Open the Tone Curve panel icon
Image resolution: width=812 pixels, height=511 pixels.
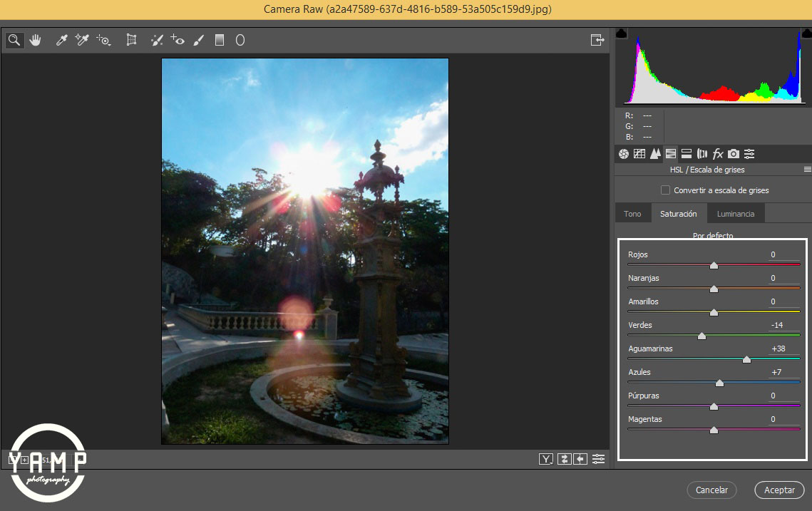(x=639, y=154)
